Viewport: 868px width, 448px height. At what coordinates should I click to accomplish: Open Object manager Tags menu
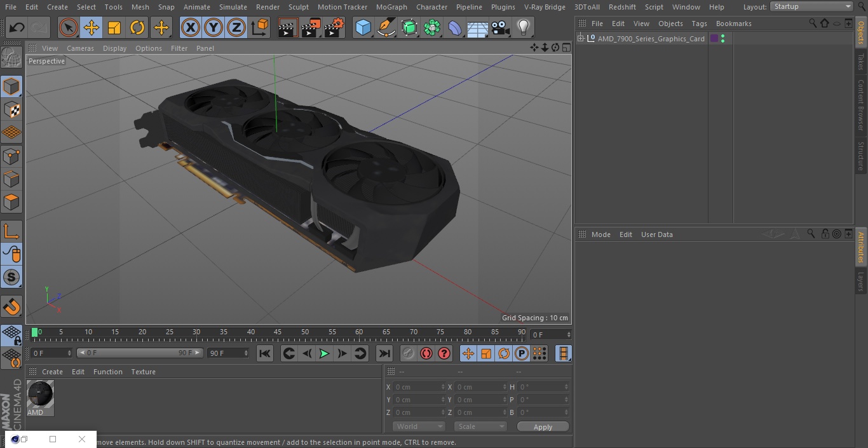[x=699, y=24]
